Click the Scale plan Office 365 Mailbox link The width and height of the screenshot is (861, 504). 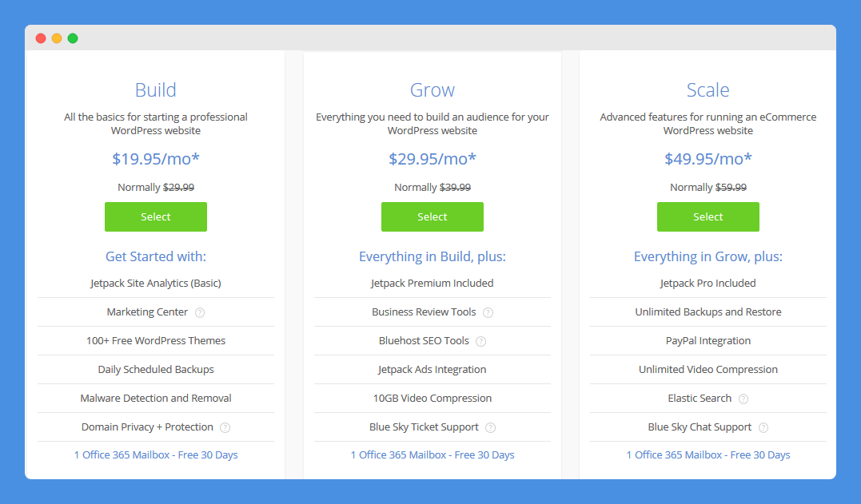click(x=708, y=454)
